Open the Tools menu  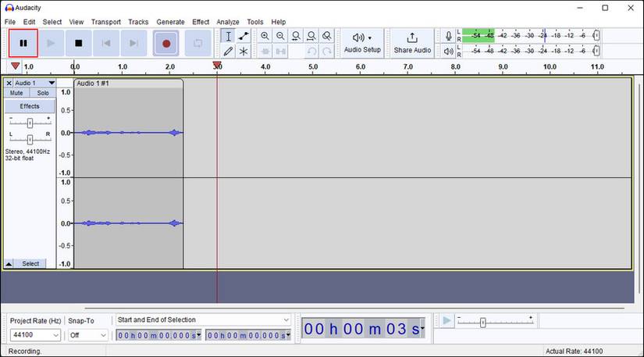click(x=254, y=22)
